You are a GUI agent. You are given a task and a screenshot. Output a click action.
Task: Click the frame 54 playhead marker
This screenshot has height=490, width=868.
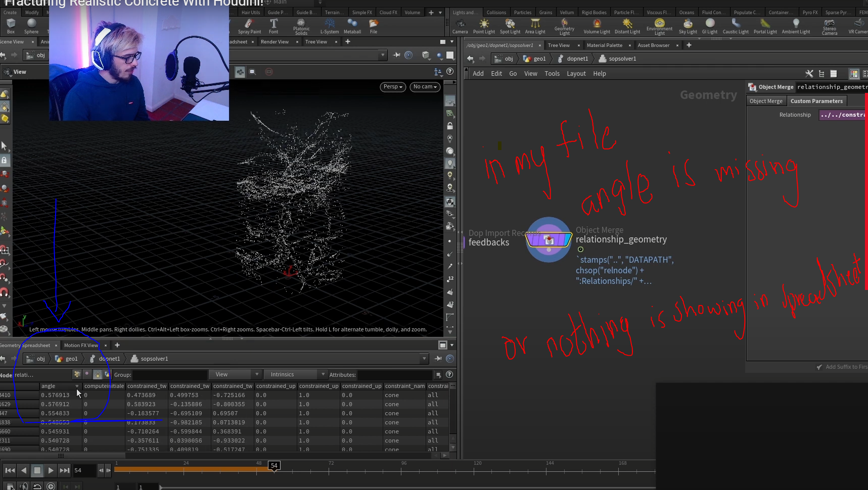[274, 466]
